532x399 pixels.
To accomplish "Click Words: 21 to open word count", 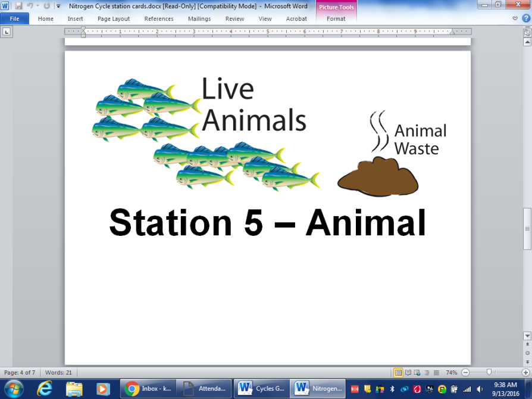I will pos(58,372).
